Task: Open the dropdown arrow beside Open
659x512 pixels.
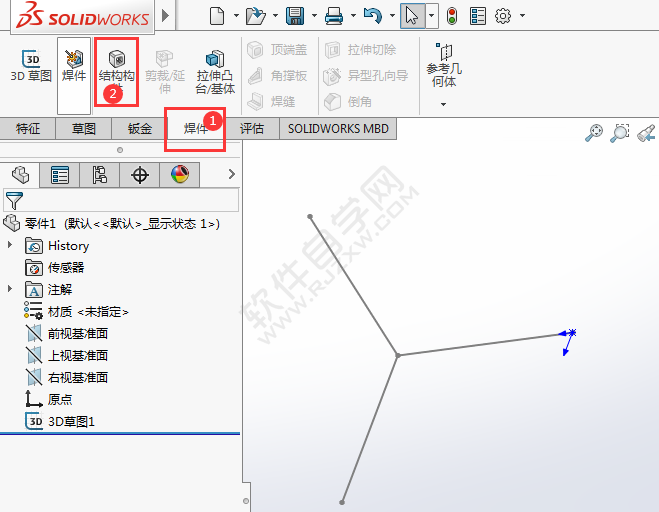Action: (x=275, y=16)
